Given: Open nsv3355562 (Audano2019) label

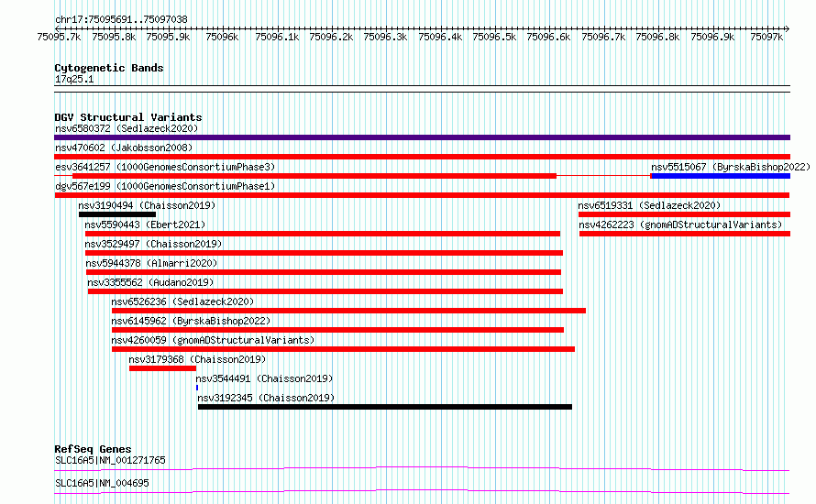Looking at the screenshot, I should tap(150, 282).
